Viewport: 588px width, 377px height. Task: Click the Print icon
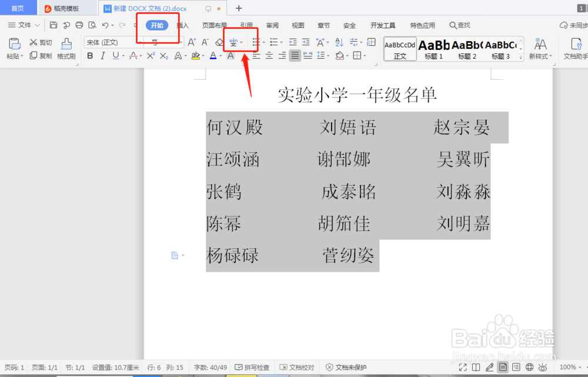79,25
